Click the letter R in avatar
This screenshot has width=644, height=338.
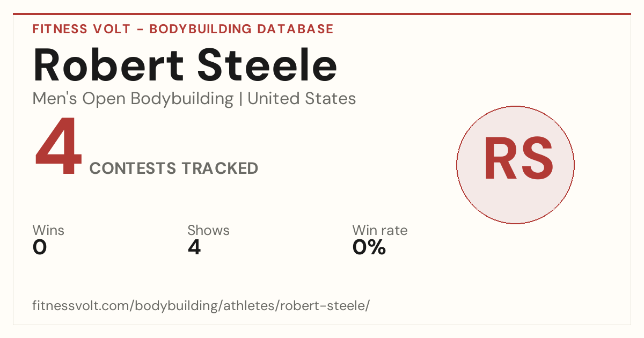[497, 159]
